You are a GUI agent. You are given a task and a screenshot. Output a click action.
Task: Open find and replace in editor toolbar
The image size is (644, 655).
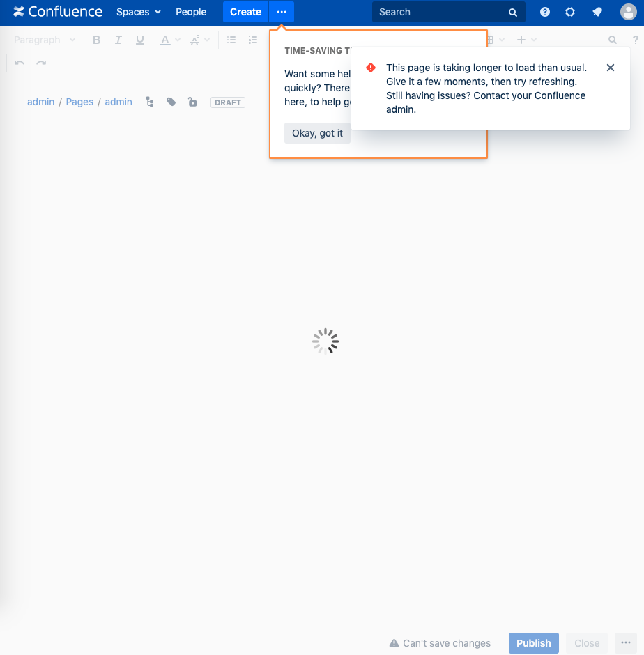(612, 40)
